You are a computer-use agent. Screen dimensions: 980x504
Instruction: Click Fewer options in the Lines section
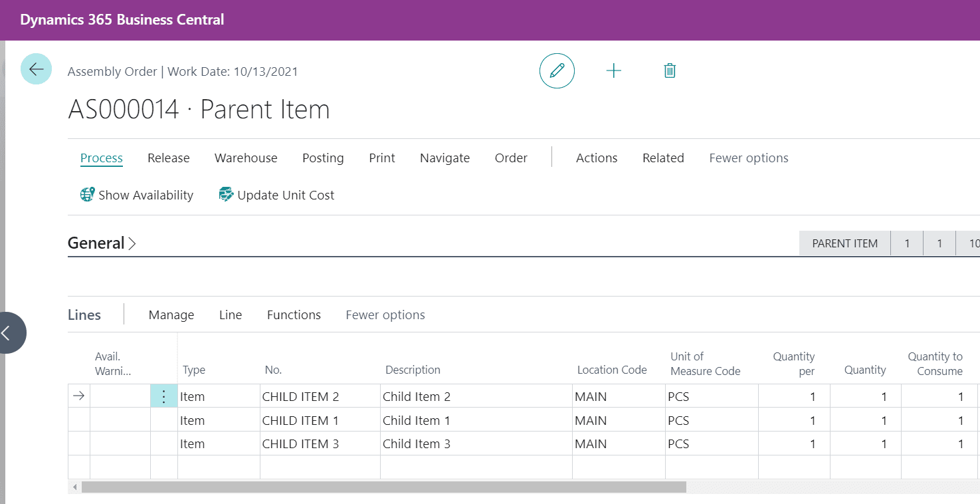385,315
